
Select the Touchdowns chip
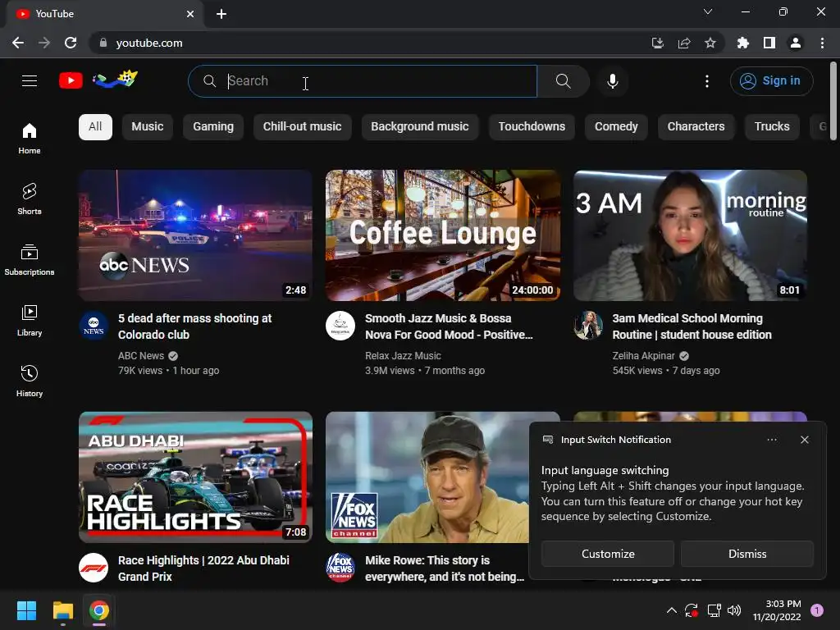tap(532, 127)
